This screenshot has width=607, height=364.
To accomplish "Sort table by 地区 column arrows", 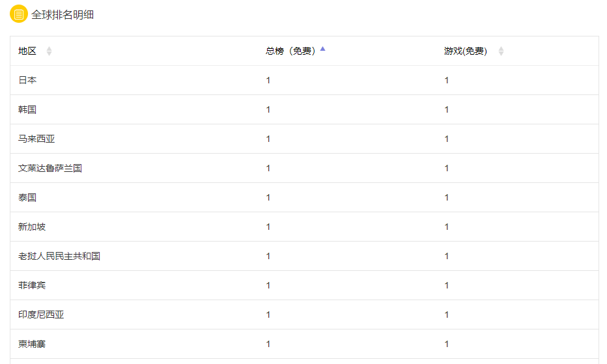I will click(x=49, y=51).
